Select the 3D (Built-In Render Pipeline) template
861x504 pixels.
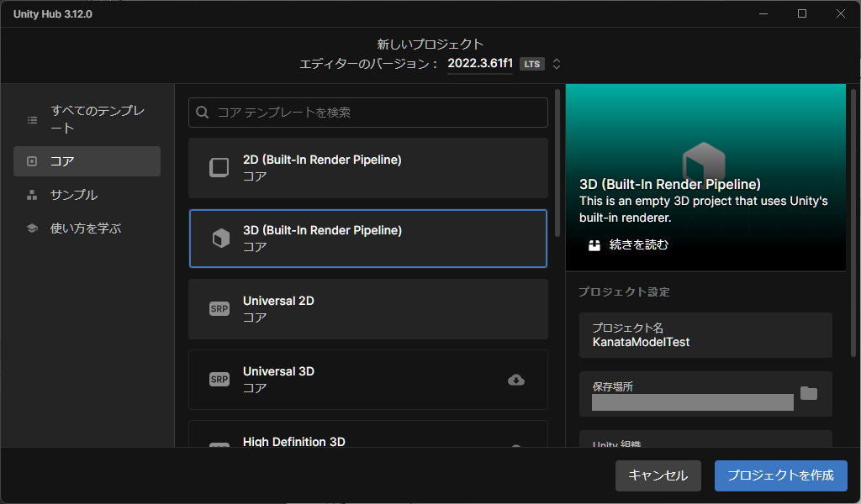pos(368,239)
